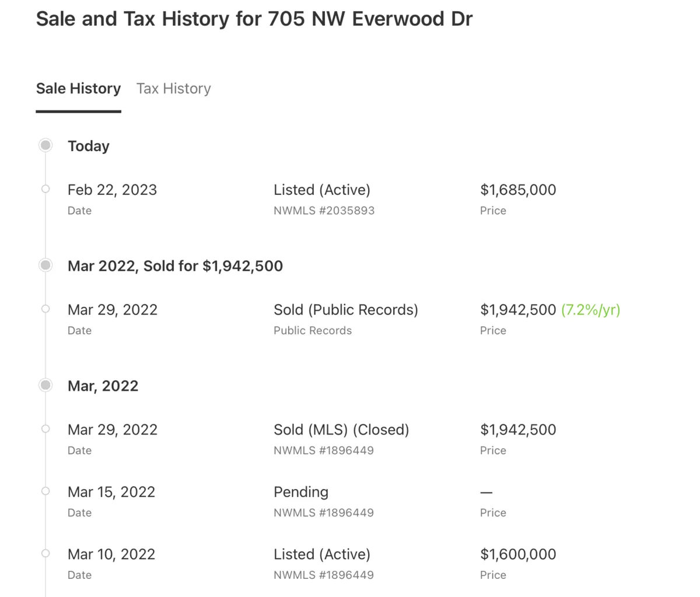
Task: Select the small timeline dot for Mar 15, 2022
Action: tap(45, 491)
